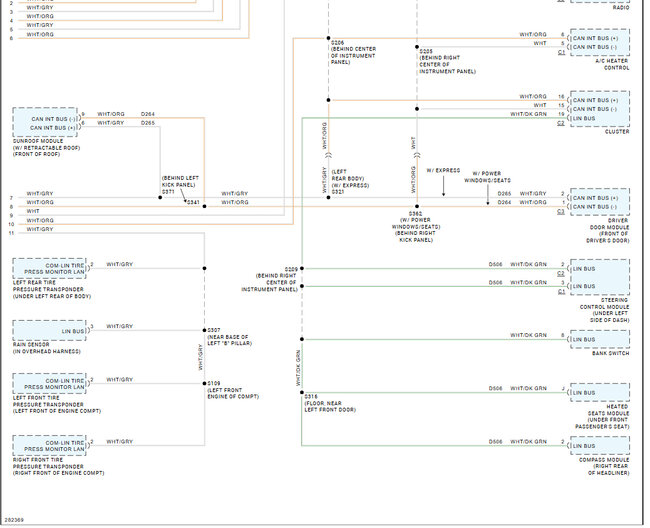
Task: Click splice label S109
Action: pos(214,383)
